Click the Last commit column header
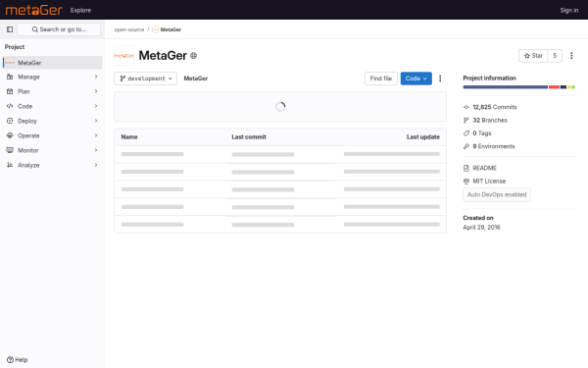Screen dimensions: 588x368 249,137
